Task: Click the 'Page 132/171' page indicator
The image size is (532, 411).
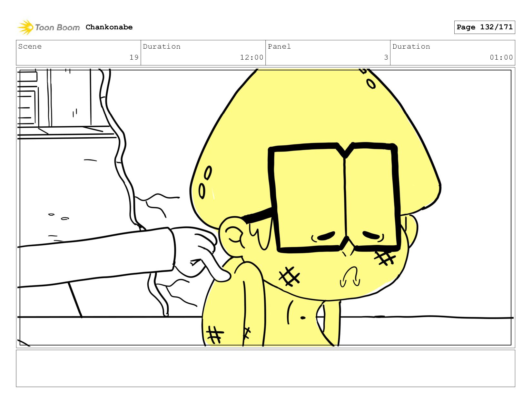Action: 485,27
